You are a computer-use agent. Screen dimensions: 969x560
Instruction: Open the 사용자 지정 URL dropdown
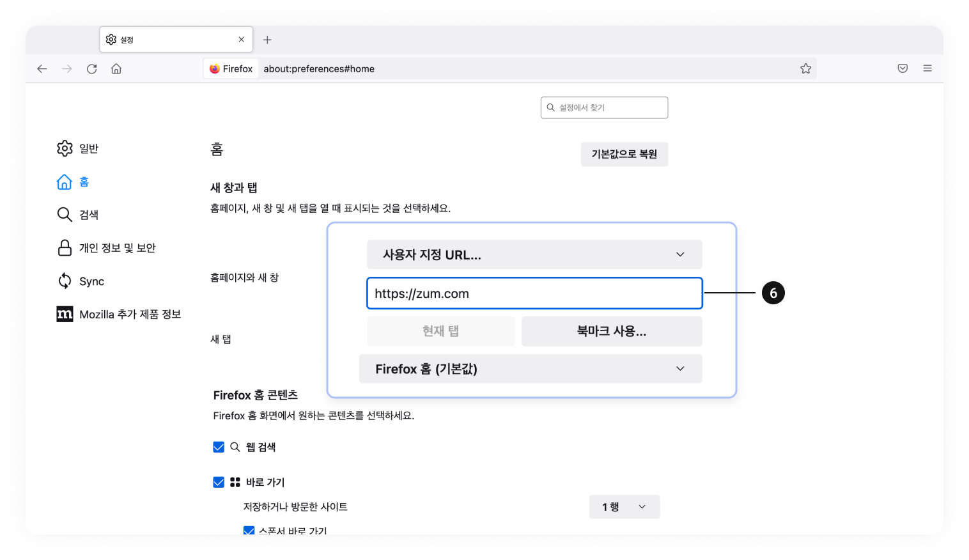point(534,254)
